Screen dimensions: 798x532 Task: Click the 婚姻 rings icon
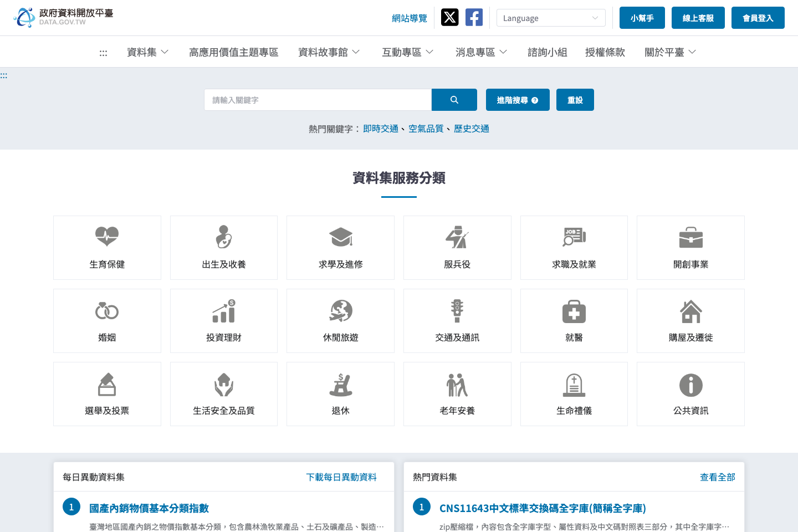[x=107, y=310]
